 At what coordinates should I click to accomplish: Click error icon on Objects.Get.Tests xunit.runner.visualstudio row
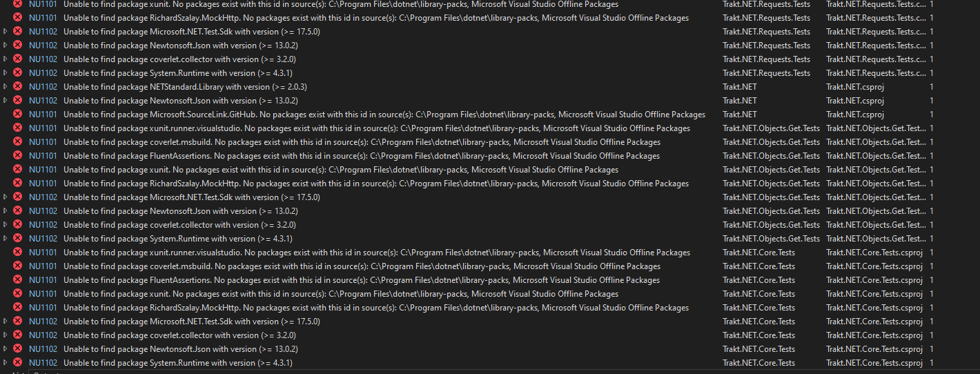[17, 128]
